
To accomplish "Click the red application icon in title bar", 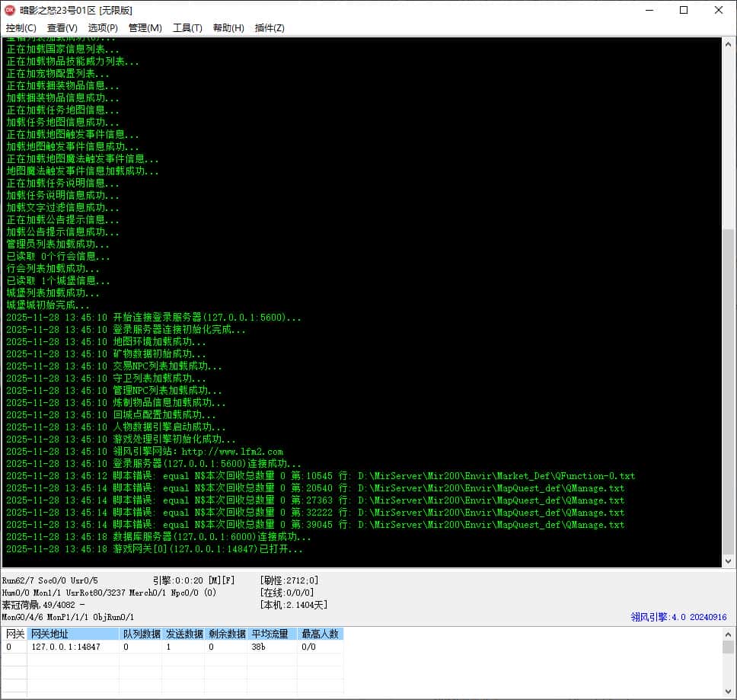I will click(10, 10).
